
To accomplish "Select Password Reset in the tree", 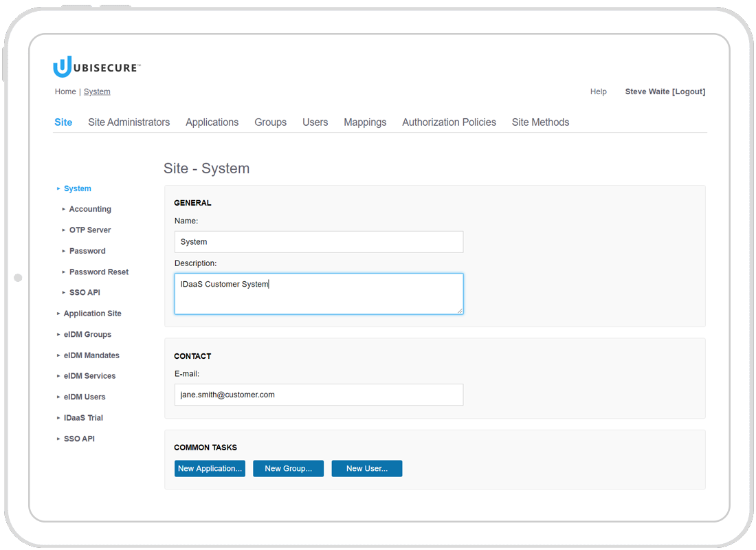I will (99, 272).
